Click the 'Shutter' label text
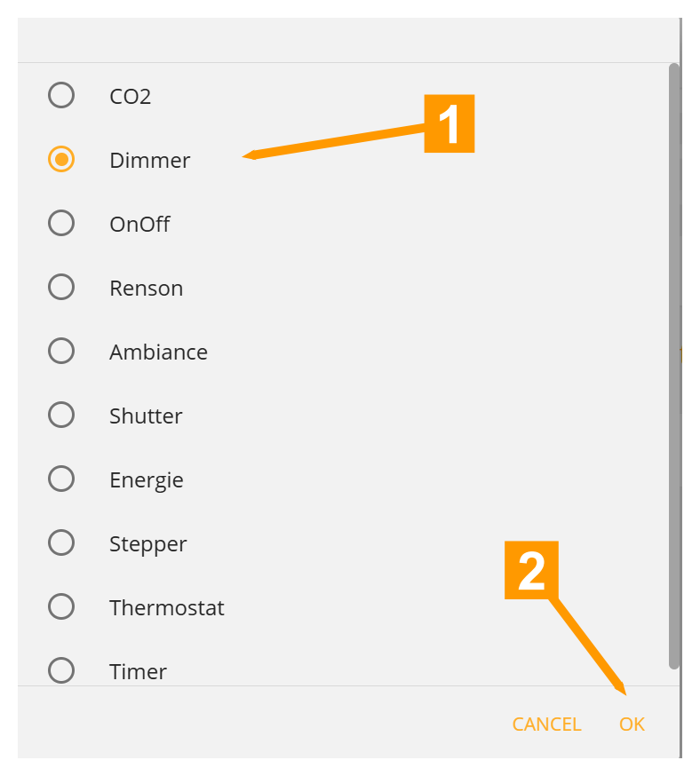 pyautogui.click(x=146, y=416)
